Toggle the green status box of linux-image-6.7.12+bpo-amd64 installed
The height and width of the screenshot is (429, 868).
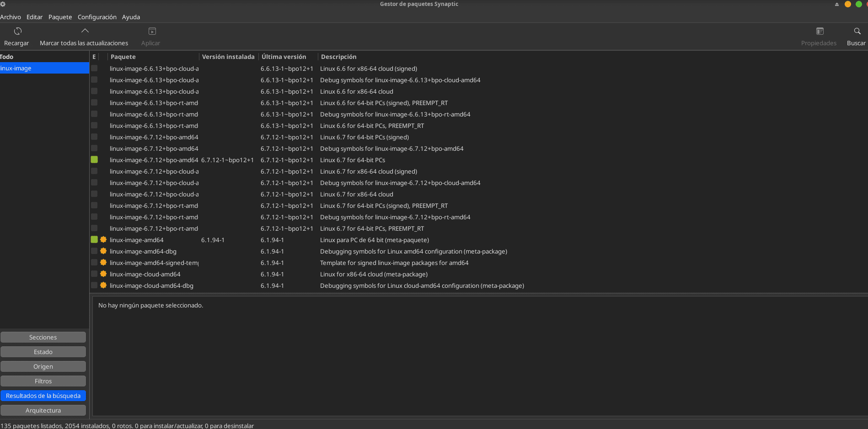point(94,159)
